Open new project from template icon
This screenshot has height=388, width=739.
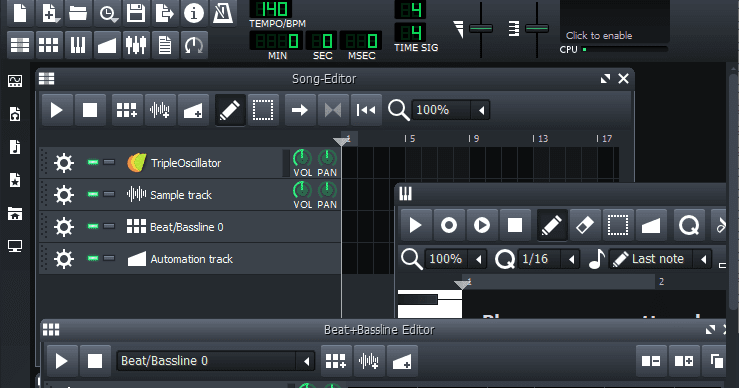coord(49,13)
